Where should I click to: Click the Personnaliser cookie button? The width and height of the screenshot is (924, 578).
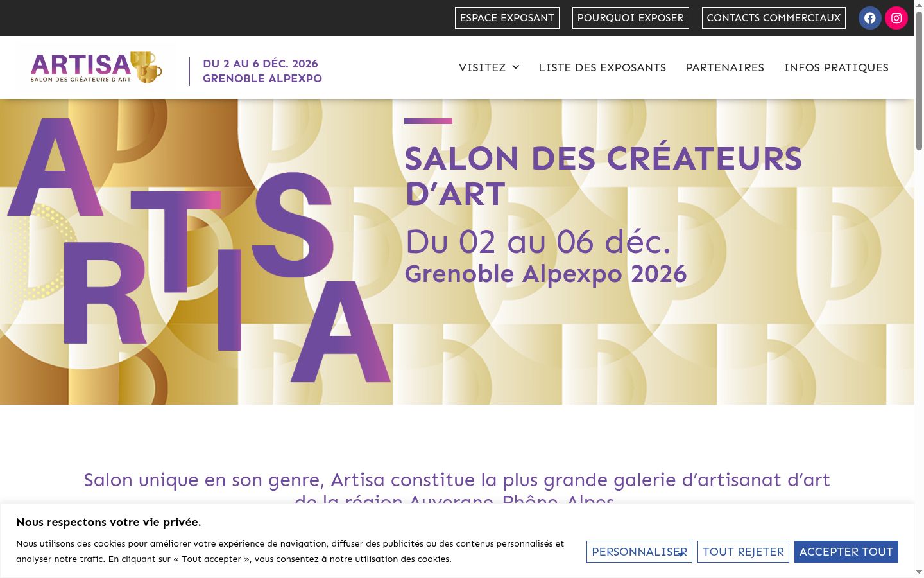639,552
